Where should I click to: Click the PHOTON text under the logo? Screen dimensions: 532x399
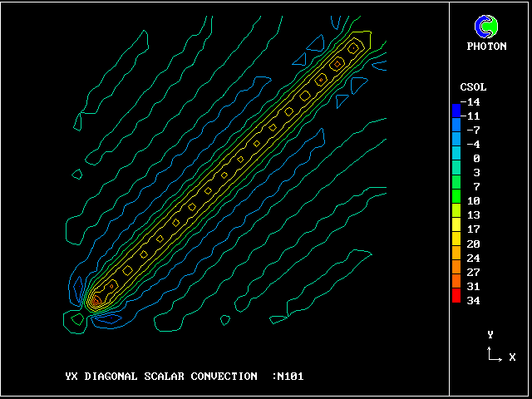tap(486, 47)
